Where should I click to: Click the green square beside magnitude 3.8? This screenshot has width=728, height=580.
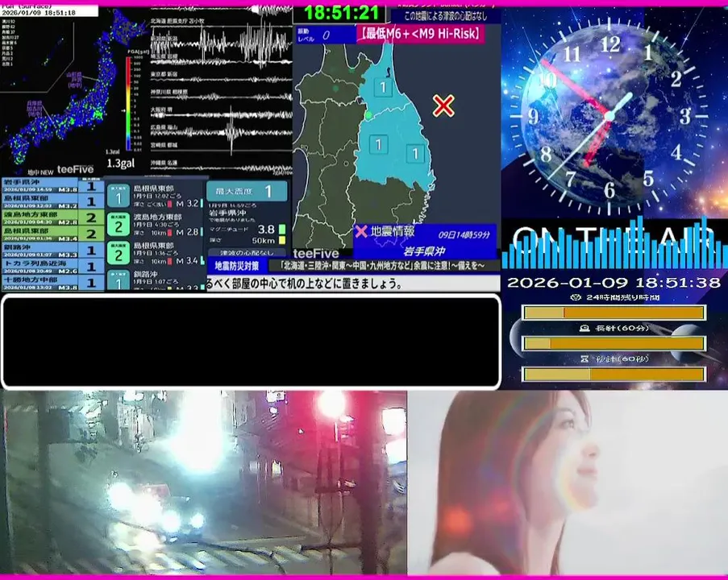click(x=282, y=230)
